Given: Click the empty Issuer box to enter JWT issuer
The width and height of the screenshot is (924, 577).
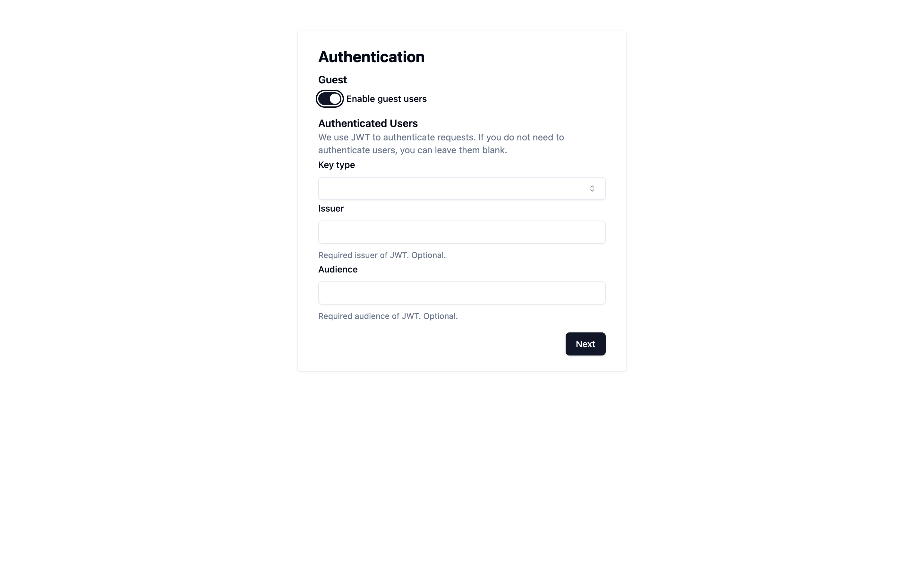Looking at the screenshot, I should point(461,232).
